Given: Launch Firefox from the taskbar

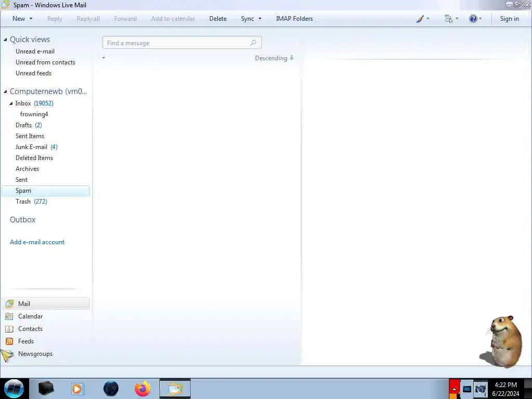Looking at the screenshot, I should pos(143,389).
